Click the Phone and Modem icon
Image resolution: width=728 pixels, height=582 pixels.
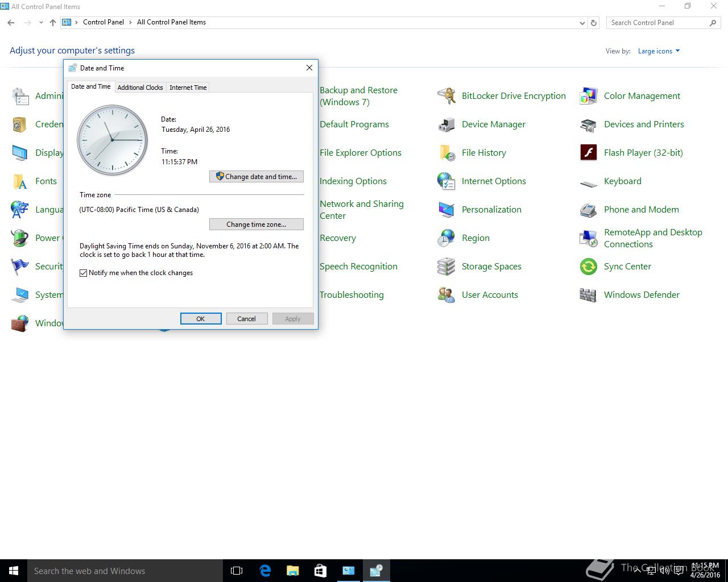click(x=589, y=210)
